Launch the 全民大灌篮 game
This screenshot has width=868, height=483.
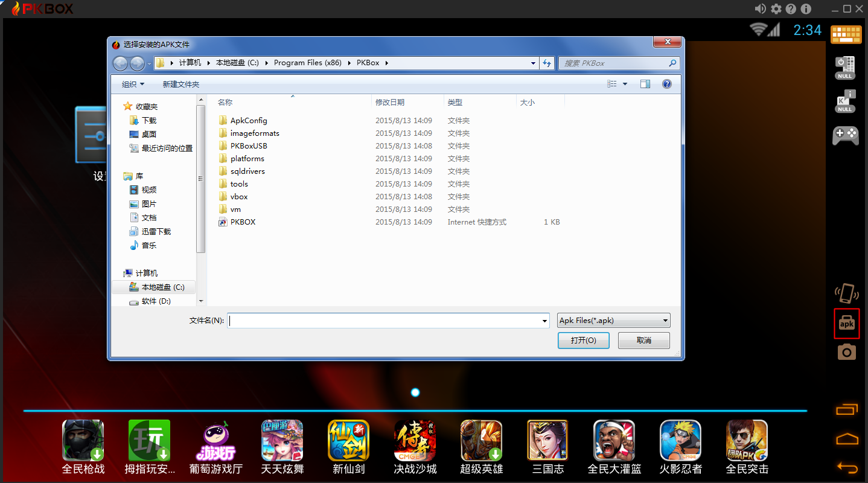tap(614, 447)
